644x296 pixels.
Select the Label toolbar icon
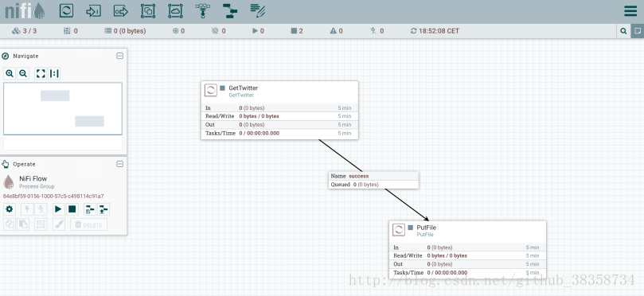(257, 11)
